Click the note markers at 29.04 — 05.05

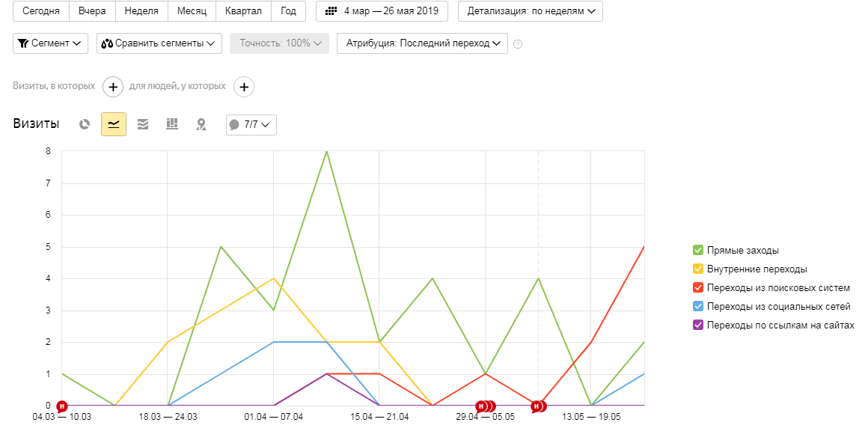486,406
